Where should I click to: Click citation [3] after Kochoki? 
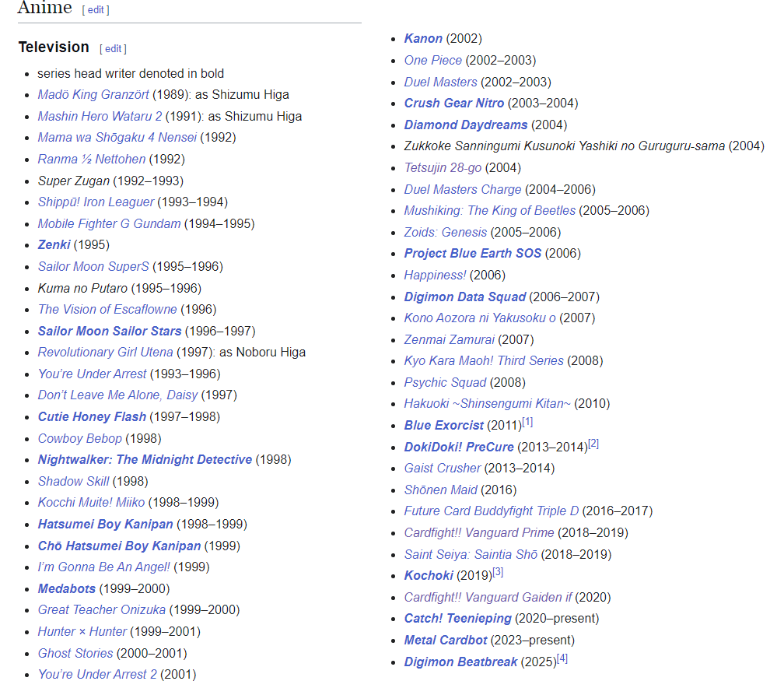(x=498, y=572)
